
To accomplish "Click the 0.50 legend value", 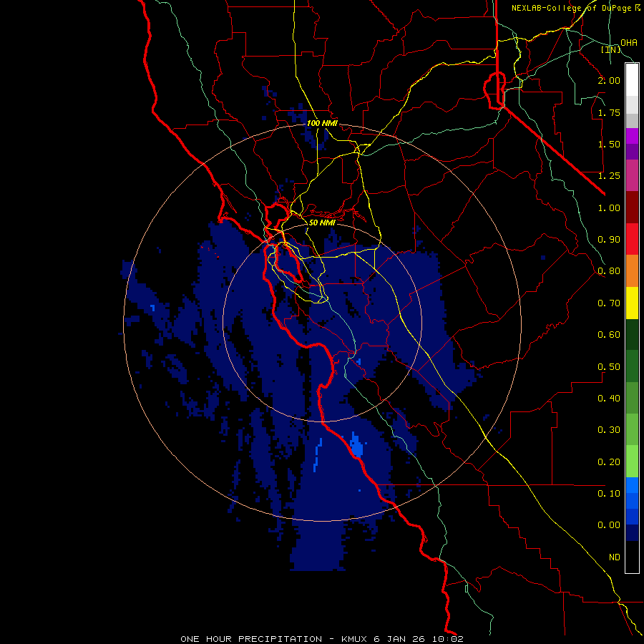I will click(x=609, y=367).
